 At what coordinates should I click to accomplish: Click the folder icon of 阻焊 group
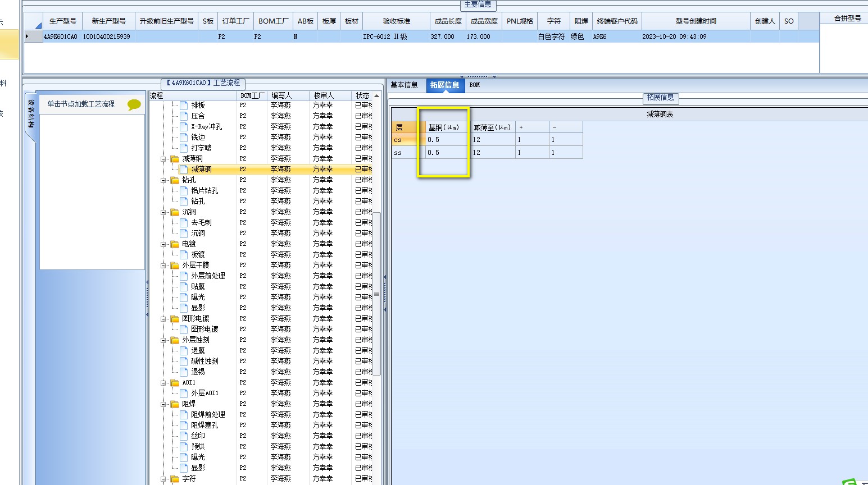coord(175,404)
